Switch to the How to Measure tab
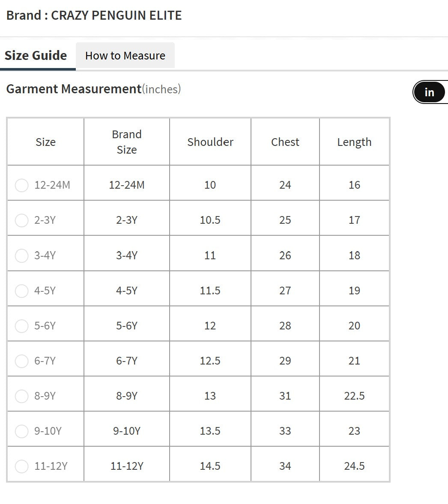This screenshot has height=504, width=448. point(125,56)
